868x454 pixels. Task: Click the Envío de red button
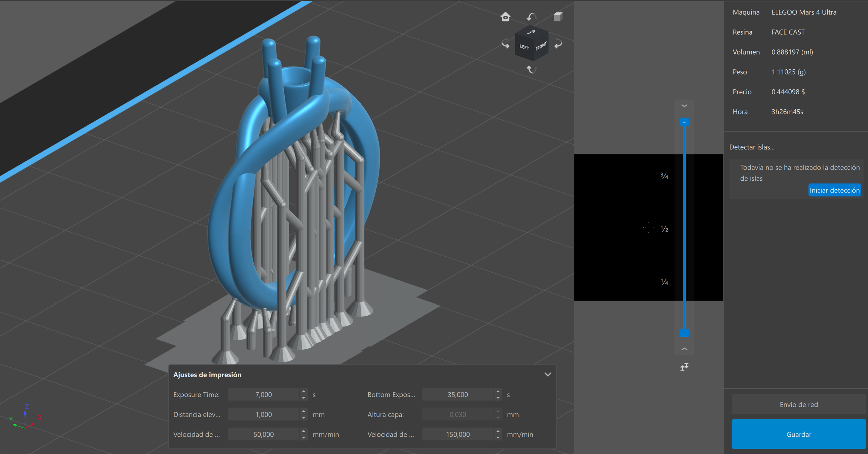pos(799,404)
